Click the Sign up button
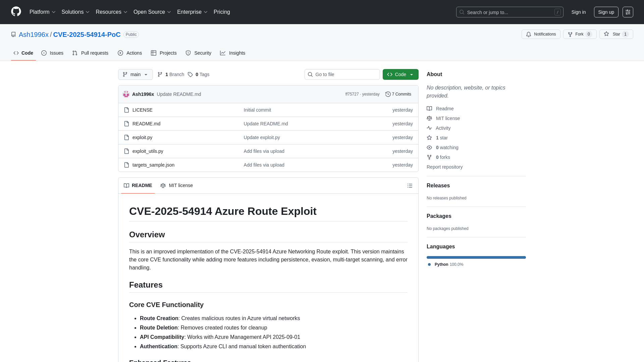The width and height of the screenshot is (644, 362). [606, 12]
